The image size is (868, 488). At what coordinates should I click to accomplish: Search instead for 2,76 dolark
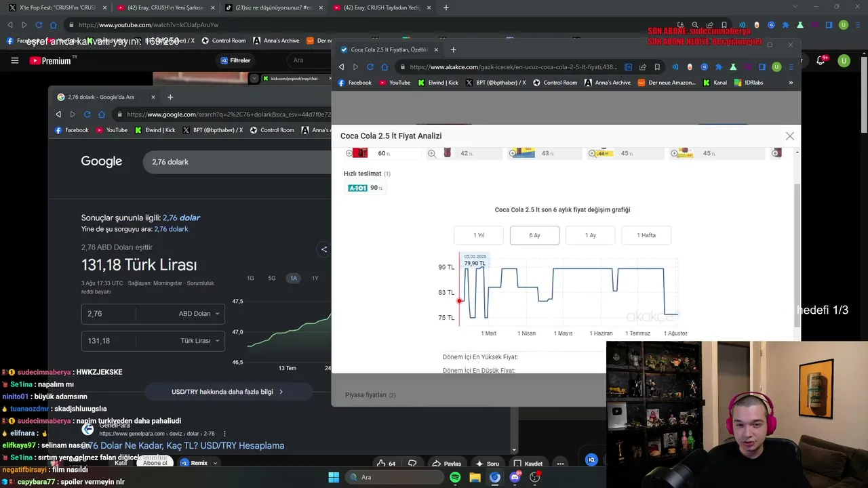tap(171, 229)
